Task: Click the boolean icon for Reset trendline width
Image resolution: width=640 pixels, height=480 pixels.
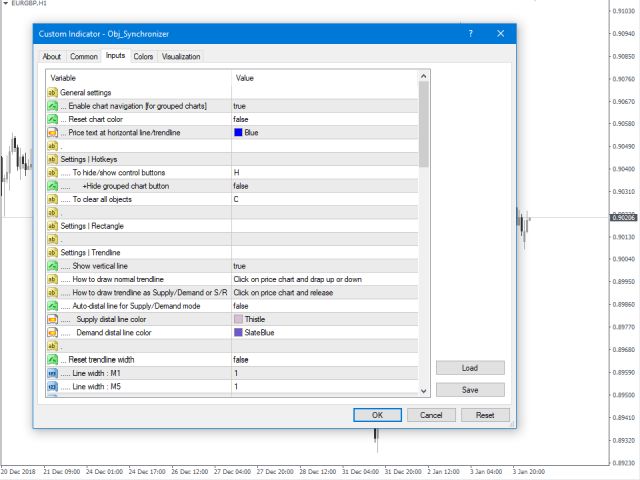Action: pyautogui.click(x=52, y=360)
